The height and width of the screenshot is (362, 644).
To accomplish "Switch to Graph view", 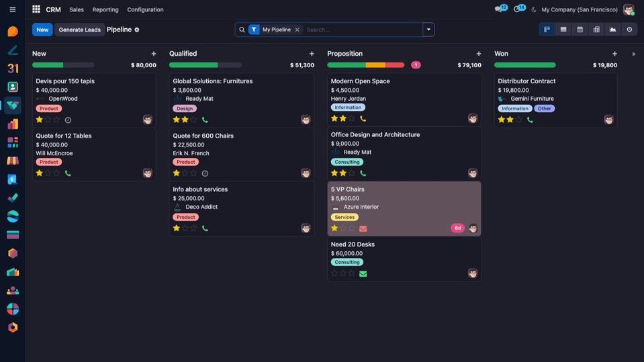I will click(x=613, y=30).
